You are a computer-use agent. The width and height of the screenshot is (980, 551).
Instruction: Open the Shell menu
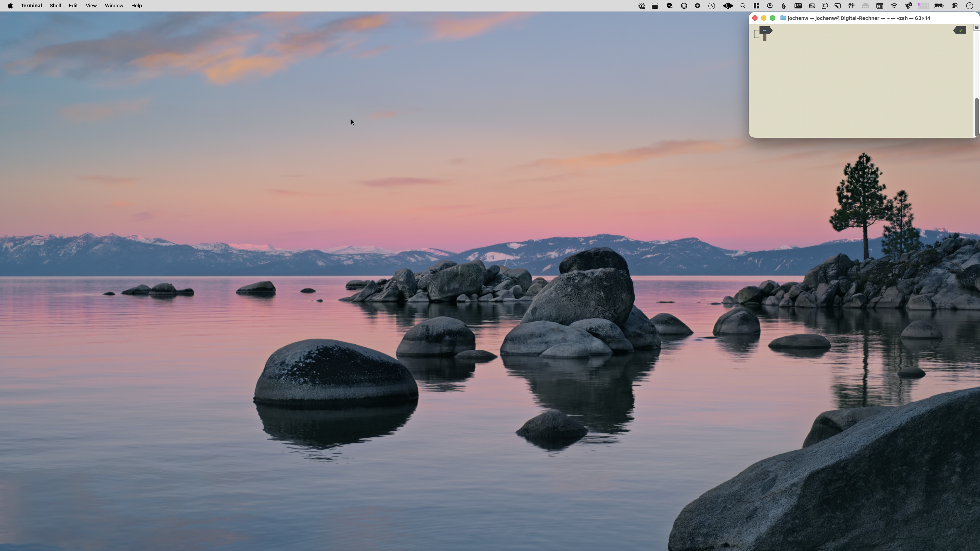pos(55,6)
